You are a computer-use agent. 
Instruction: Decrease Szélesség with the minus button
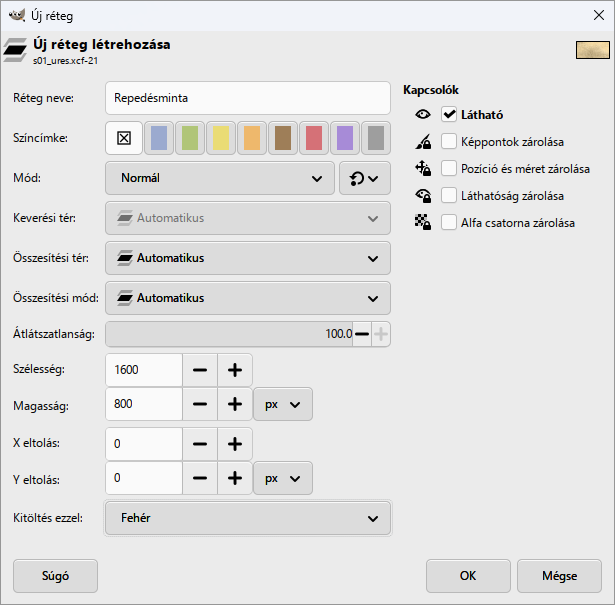(x=200, y=370)
